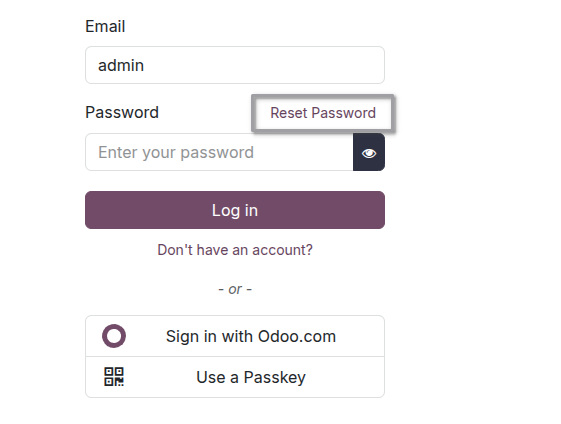Click the Odoo circle logo icon

click(114, 336)
